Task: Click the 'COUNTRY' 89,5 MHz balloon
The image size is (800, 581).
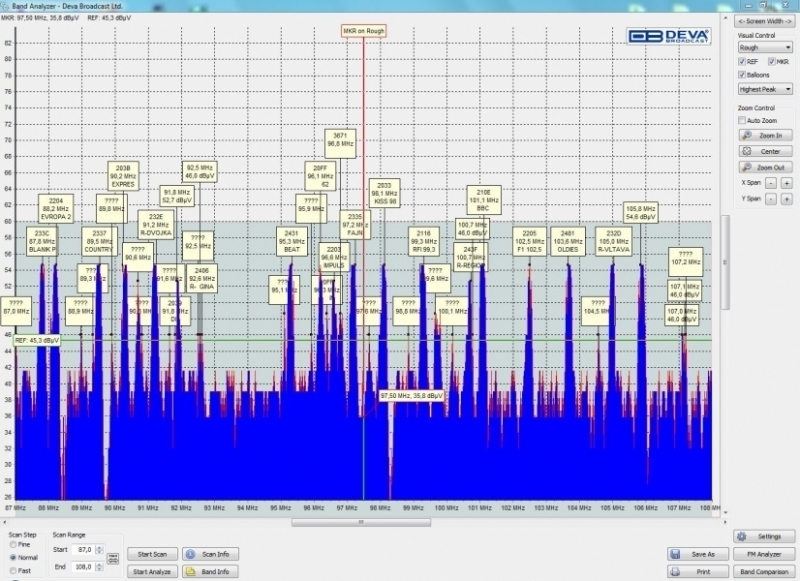Action: tap(99, 241)
